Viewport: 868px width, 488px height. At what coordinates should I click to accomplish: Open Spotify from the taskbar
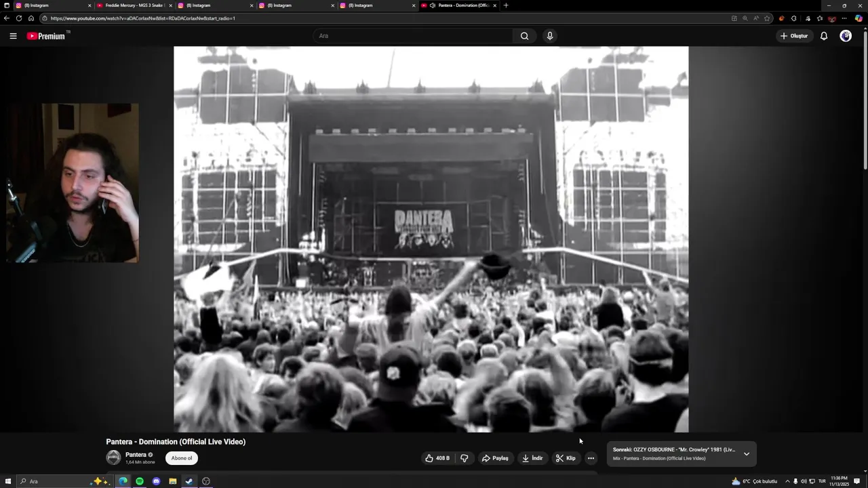pyautogui.click(x=140, y=481)
